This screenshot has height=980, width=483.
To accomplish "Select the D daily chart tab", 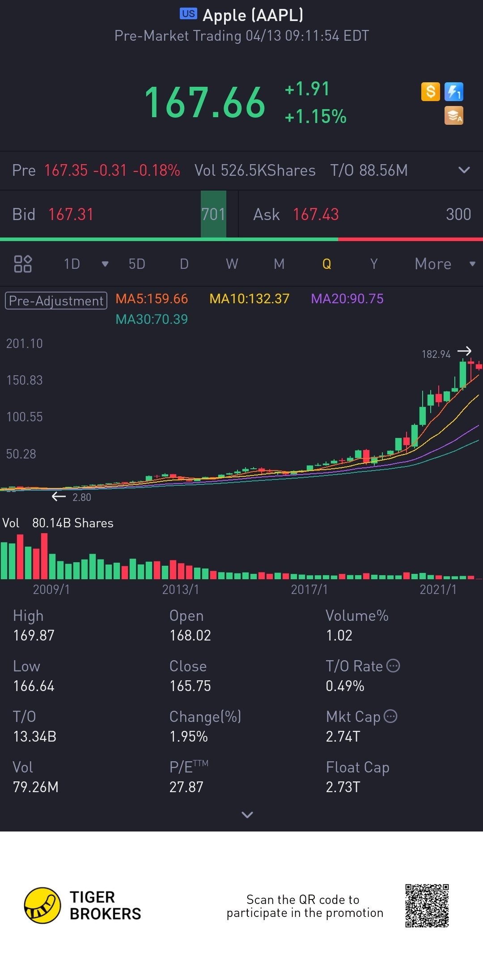I will (x=184, y=264).
